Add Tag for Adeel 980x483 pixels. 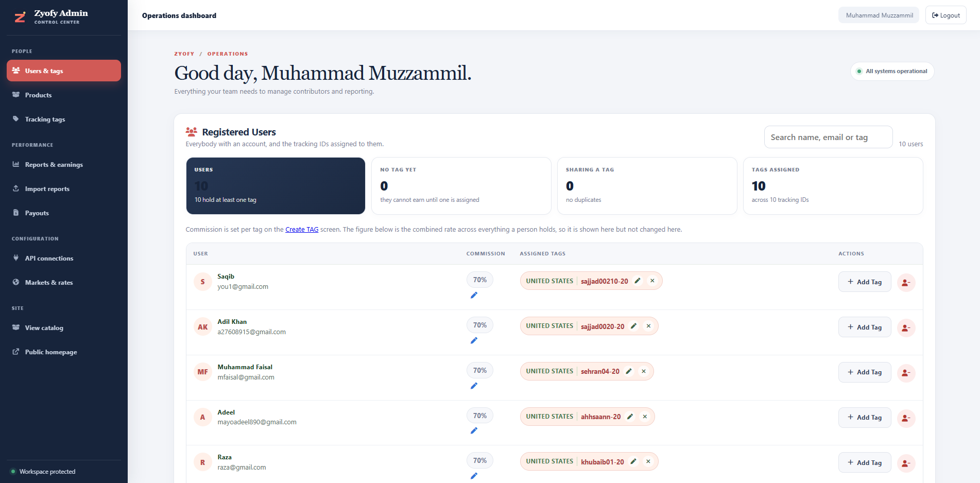865,417
